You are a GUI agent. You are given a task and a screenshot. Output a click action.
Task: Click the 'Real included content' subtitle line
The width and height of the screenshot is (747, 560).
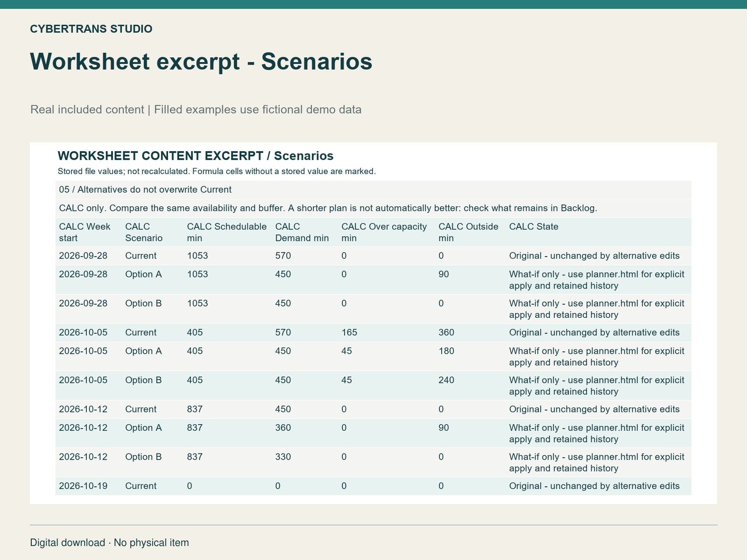(196, 110)
